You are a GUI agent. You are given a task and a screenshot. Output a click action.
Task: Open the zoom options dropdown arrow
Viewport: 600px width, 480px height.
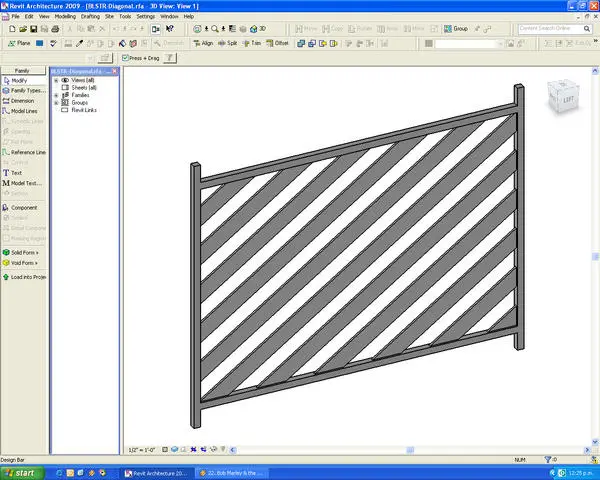click(223, 29)
